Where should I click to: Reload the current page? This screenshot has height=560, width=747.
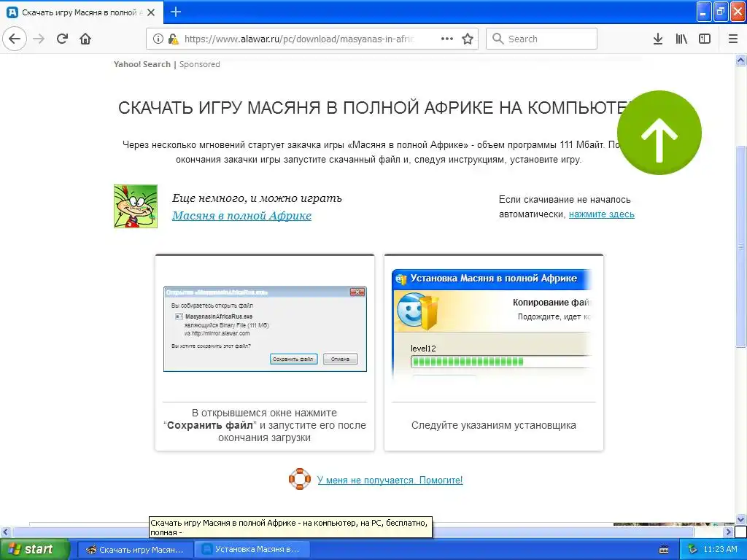point(62,39)
